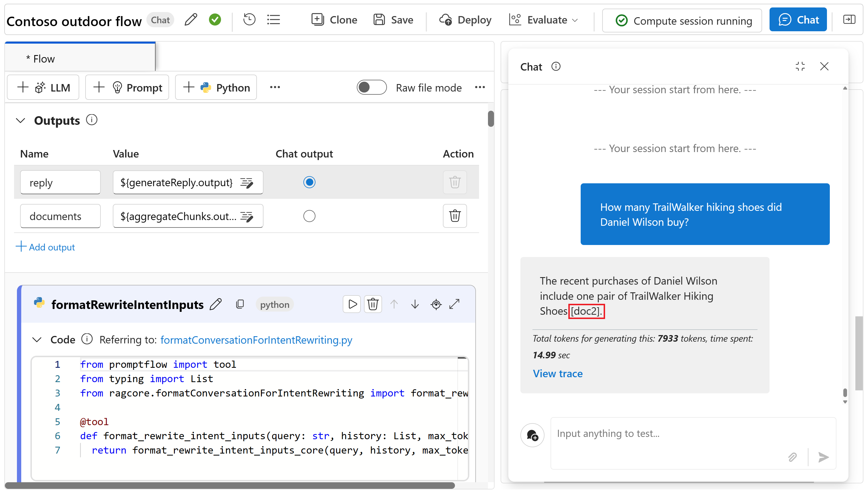Open View trace link

(x=557, y=373)
